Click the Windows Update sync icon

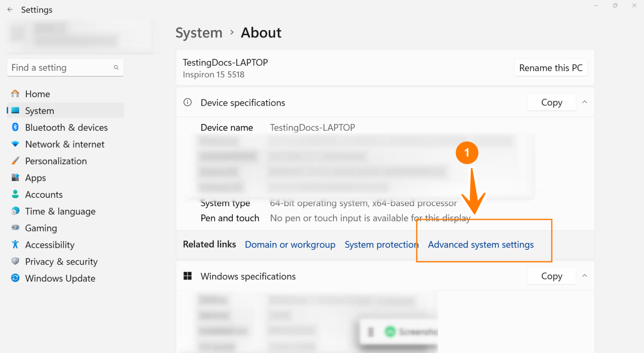(x=15, y=278)
